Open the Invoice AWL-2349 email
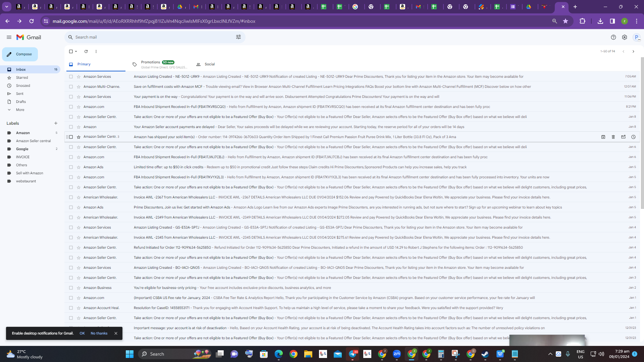Viewport: 644px width, 362px height. coord(352,218)
